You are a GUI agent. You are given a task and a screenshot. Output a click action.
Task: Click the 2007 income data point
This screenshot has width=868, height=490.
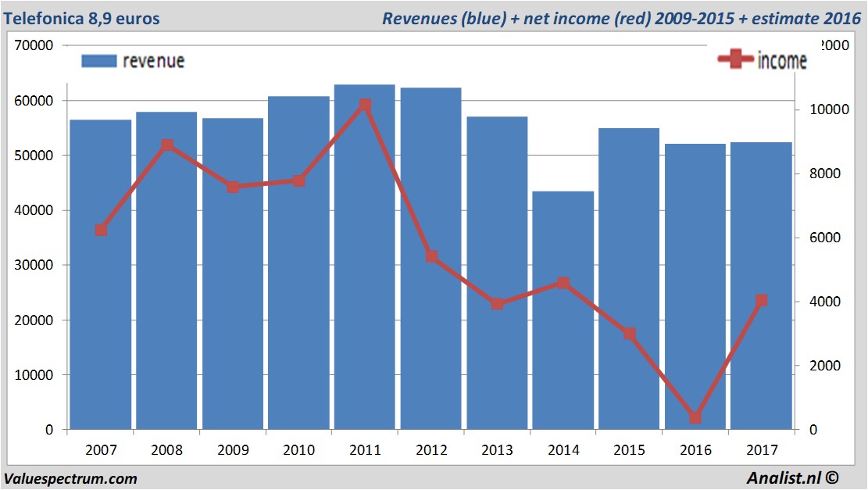tap(101, 230)
